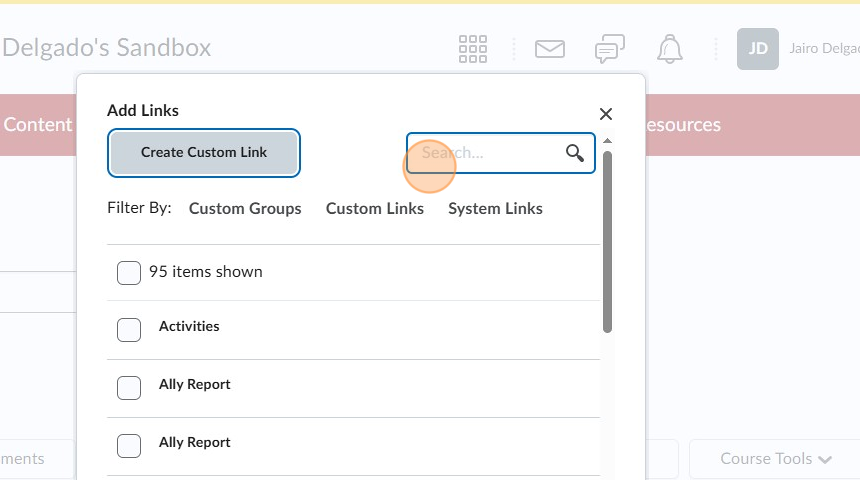This screenshot has width=860, height=480.
Task: Filter by Custom Links
Action: click(375, 209)
